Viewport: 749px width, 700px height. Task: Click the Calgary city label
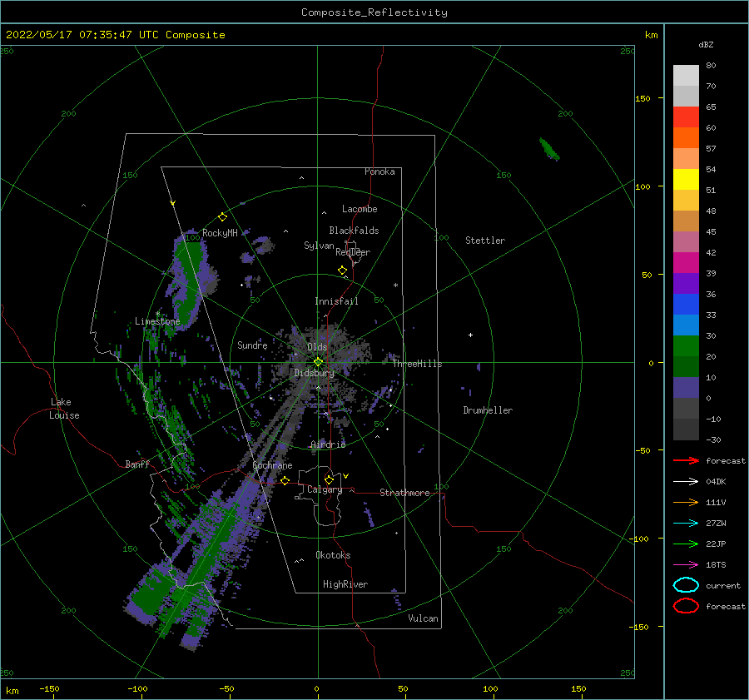coord(325,489)
